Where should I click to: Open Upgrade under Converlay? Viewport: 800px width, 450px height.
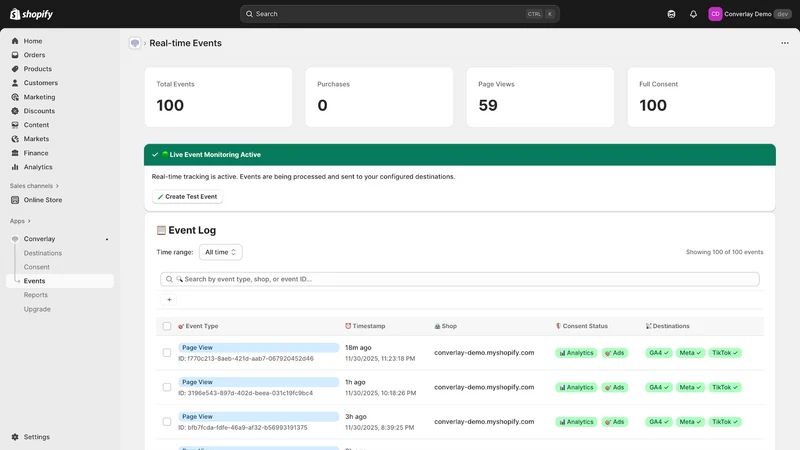pos(37,309)
